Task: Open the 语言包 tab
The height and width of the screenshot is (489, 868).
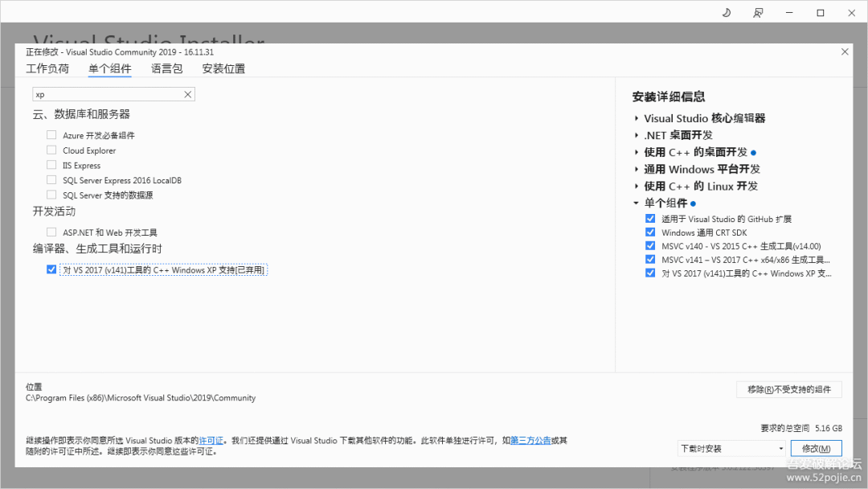Action: coord(166,68)
